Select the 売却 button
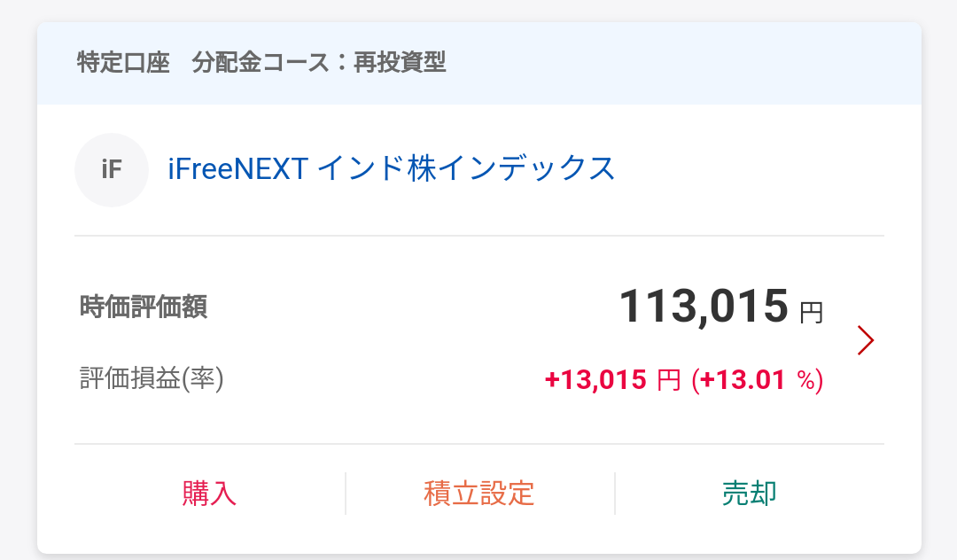957x560 pixels. pyautogui.click(x=750, y=493)
